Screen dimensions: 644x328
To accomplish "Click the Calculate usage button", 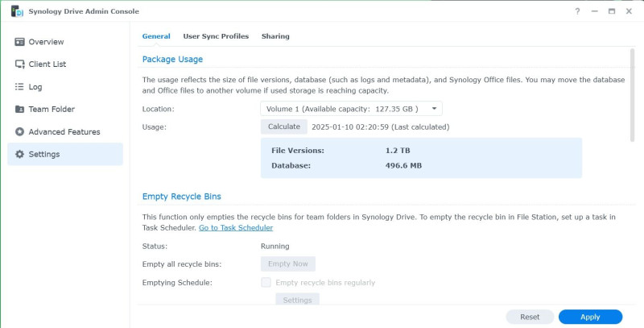I will pos(284,127).
